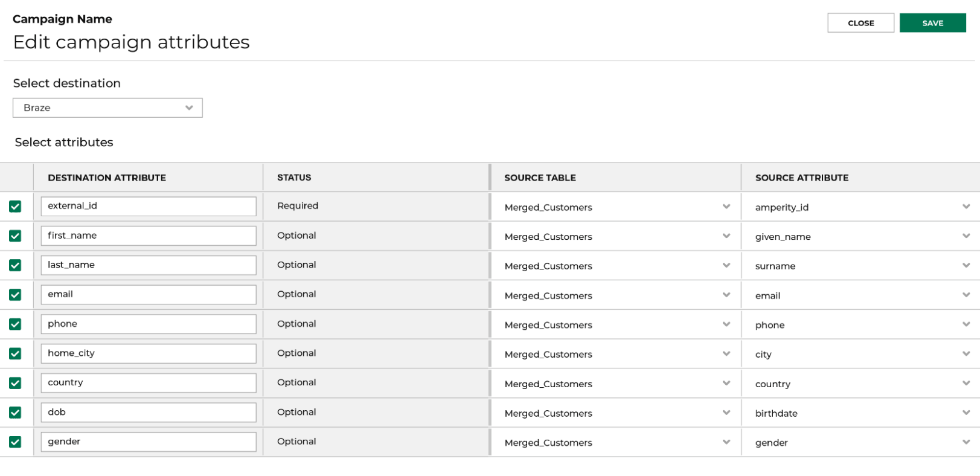Image resolution: width=980 pixels, height=476 pixels.
Task: Open the Braze destination dropdown
Action: (107, 108)
